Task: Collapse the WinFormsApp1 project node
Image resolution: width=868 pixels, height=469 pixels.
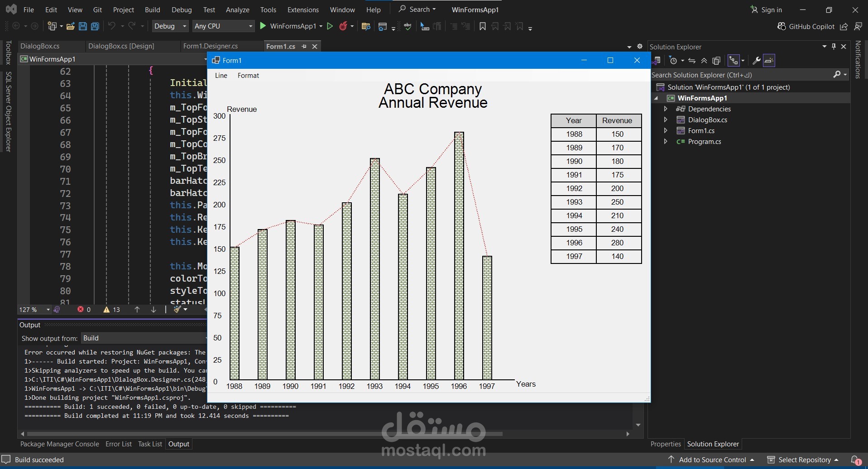Action: click(656, 98)
